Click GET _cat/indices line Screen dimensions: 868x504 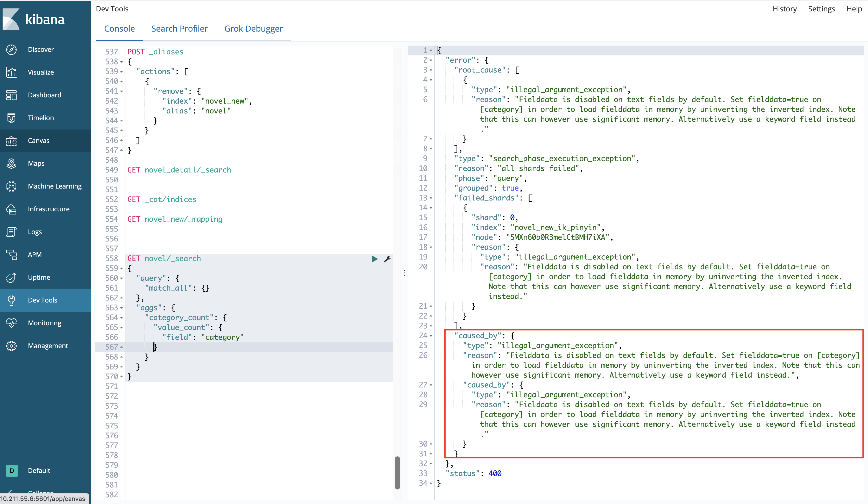click(162, 200)
